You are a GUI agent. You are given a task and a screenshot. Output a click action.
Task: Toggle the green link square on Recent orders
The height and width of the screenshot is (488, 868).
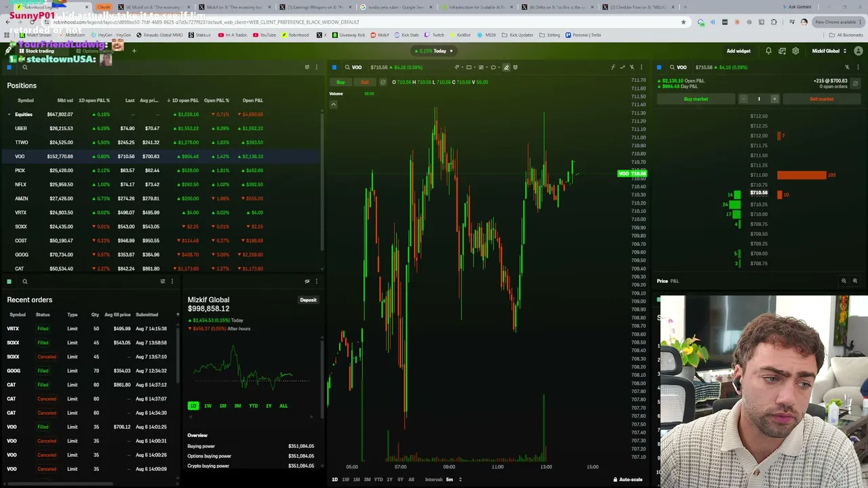9,281
